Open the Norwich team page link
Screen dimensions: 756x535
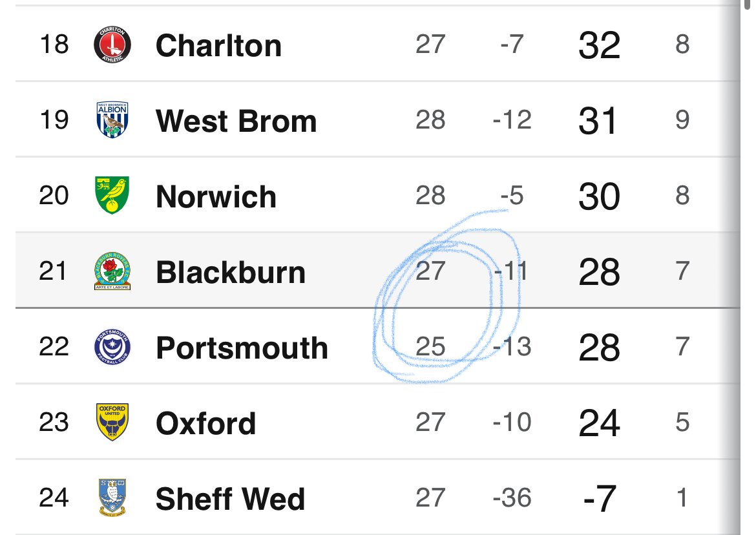click(216, 196)
